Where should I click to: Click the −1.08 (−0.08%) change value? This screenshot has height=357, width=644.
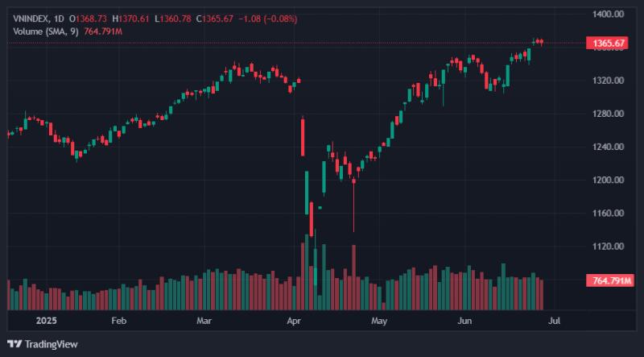268,19
